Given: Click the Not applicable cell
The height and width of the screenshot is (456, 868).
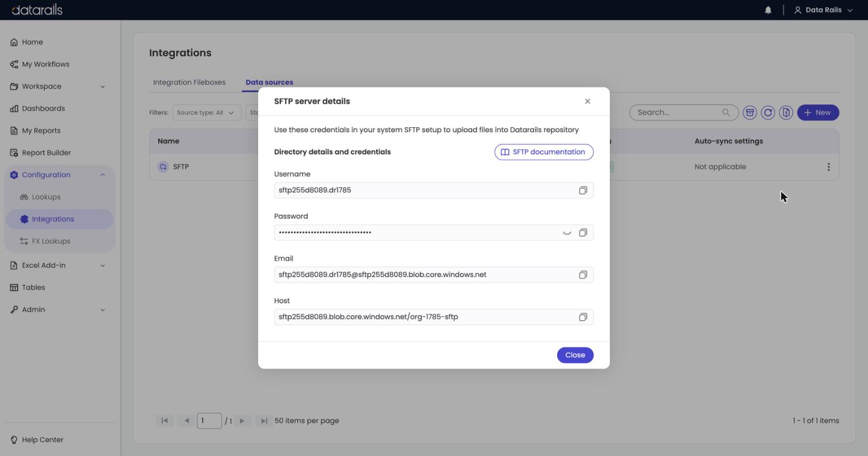Looking at the screenshot, I should (x=720, y=167).
